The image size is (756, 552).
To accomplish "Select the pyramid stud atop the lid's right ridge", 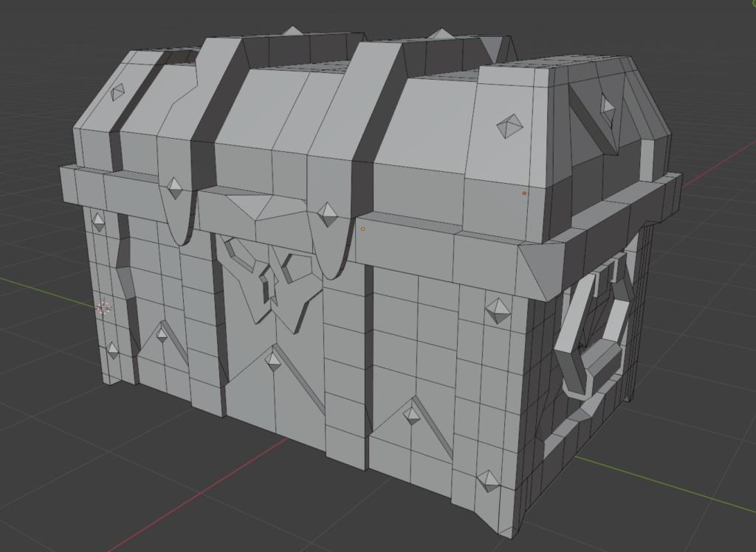I will click(x=441, y=34).
